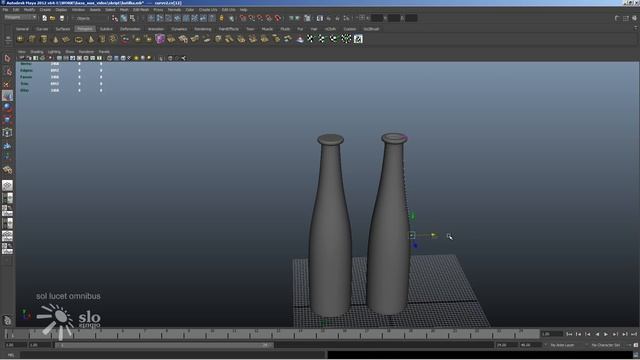Create a polygon torus from the shelf
640x360 pixels.
pos(78,39)
